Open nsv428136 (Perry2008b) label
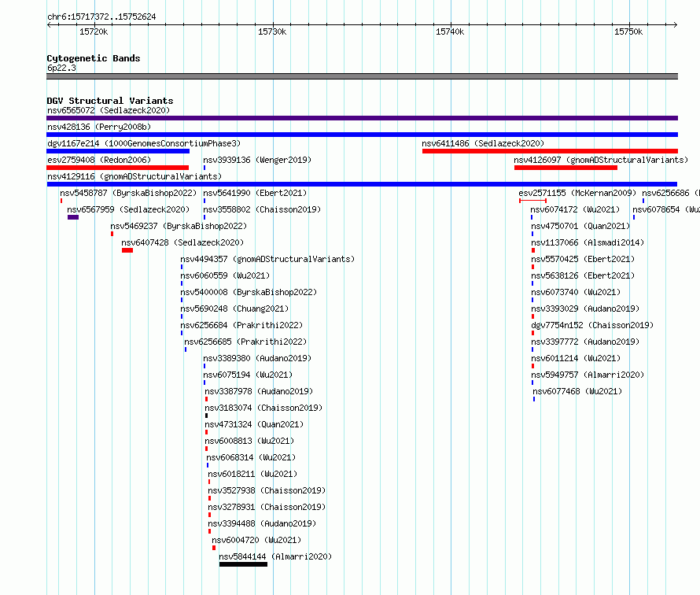Screen dimensions: 700x595 [99, 127]
